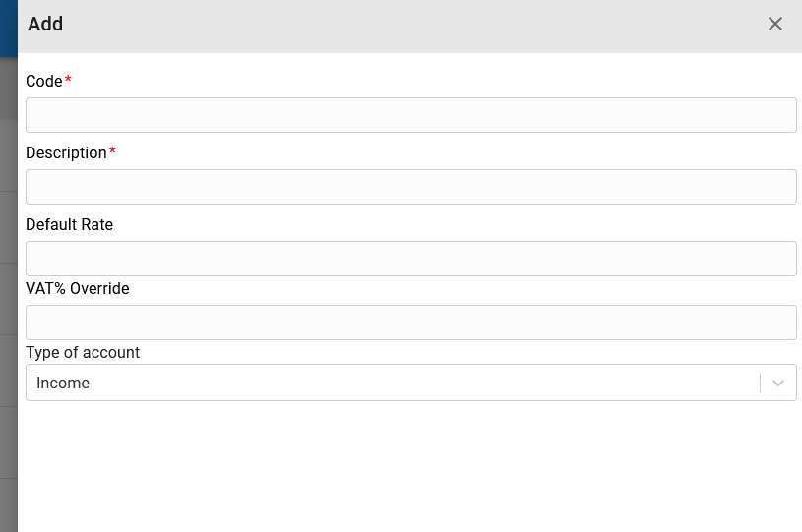Focus the Code input field
Image resolution: width=802 pixels, height=532 pixels.
pos(410,115)
